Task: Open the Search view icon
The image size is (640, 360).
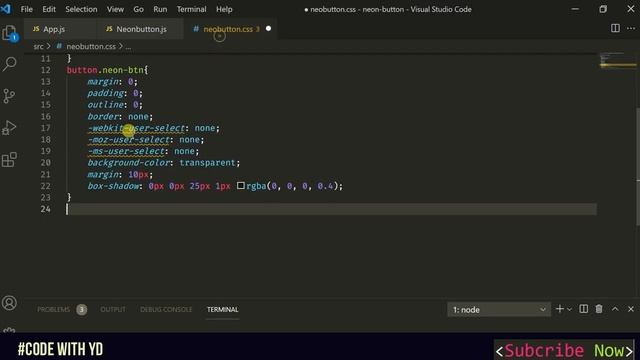Action: pyautogui.click(x=10, y=64)
